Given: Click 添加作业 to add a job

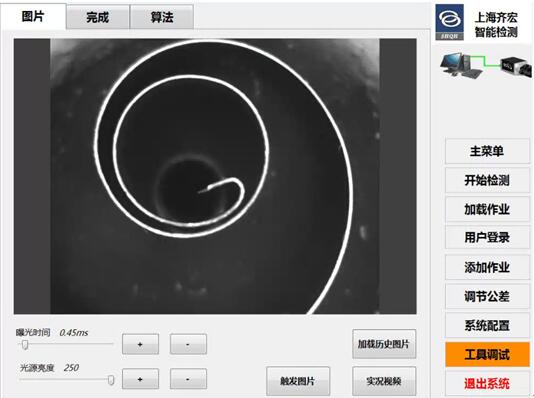Looking at the screenshot, I should (x=487, y=267).
